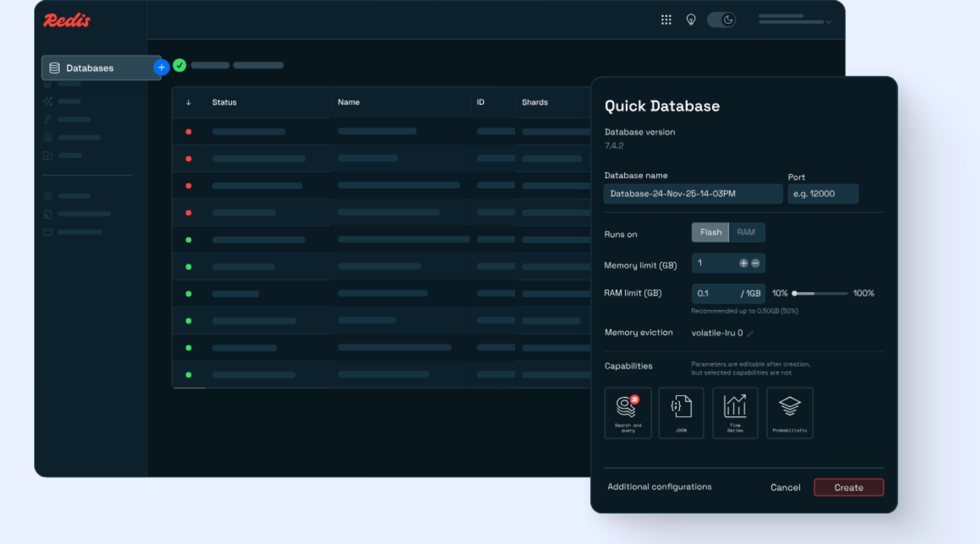Screen dimensions: 980x544
Task: Select RAM in Runs on toggle
Action: click(746, 232)
